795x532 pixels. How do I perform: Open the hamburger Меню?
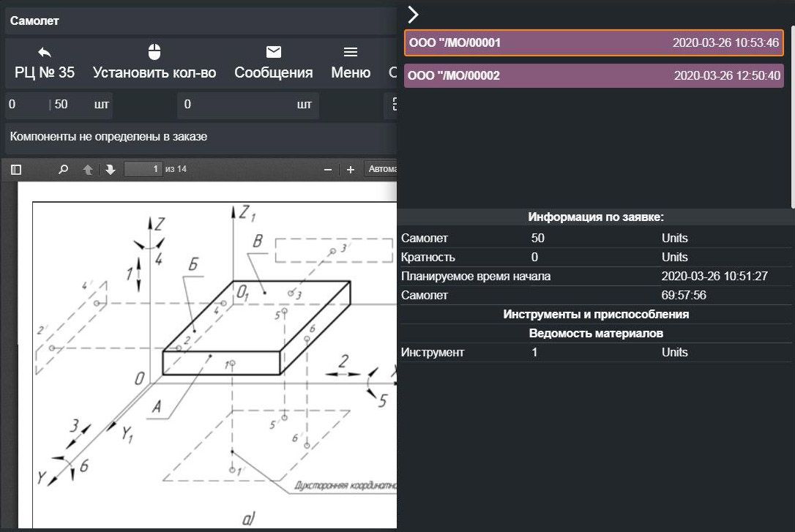351,52
